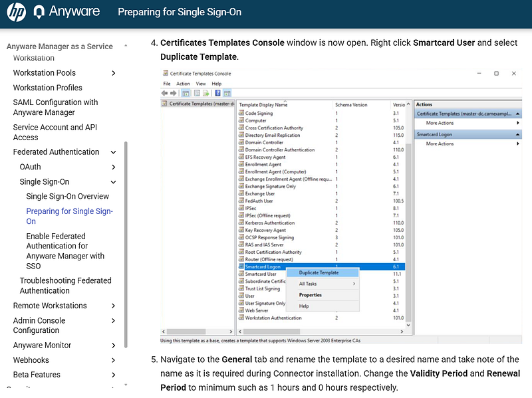This screenshot has width=532, height=398.
Task: Click the template icon next to Smartcard User
Action: [x=241, y=274]
